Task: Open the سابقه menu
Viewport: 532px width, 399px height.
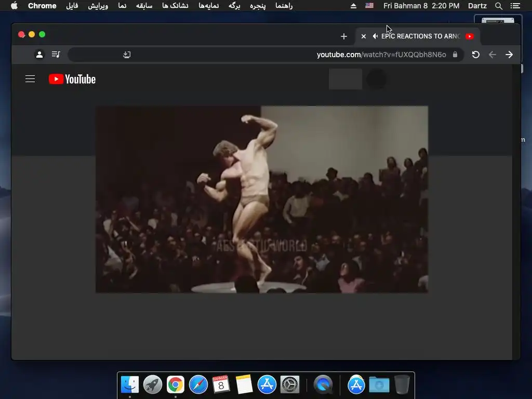Action: (x=144, y=6)
